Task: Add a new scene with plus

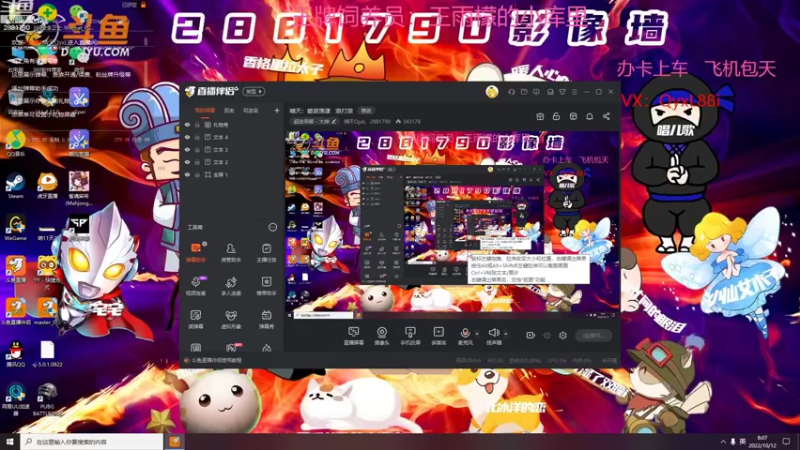Action: (x=277, y=110)
